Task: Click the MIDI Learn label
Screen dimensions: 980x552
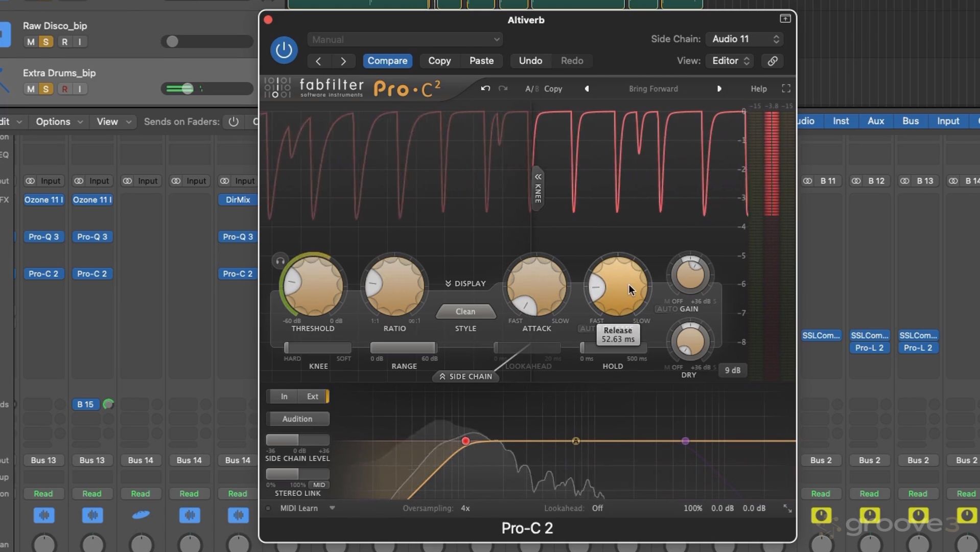Action: coord(299,508)
